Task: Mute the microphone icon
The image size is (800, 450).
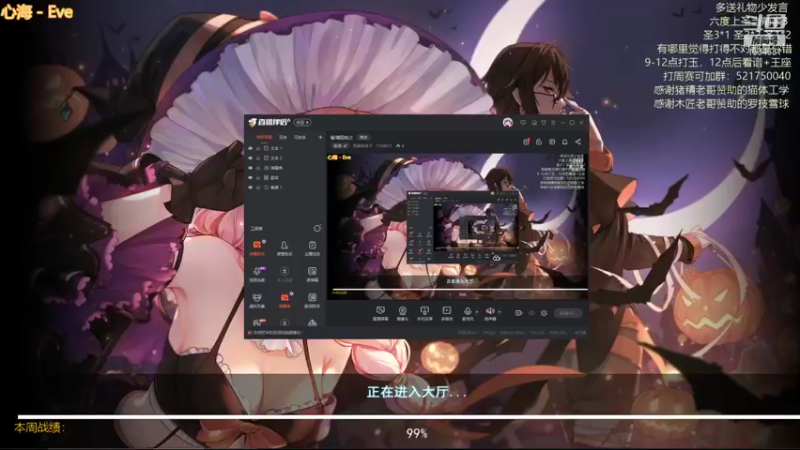Action: tap(467, 311)
